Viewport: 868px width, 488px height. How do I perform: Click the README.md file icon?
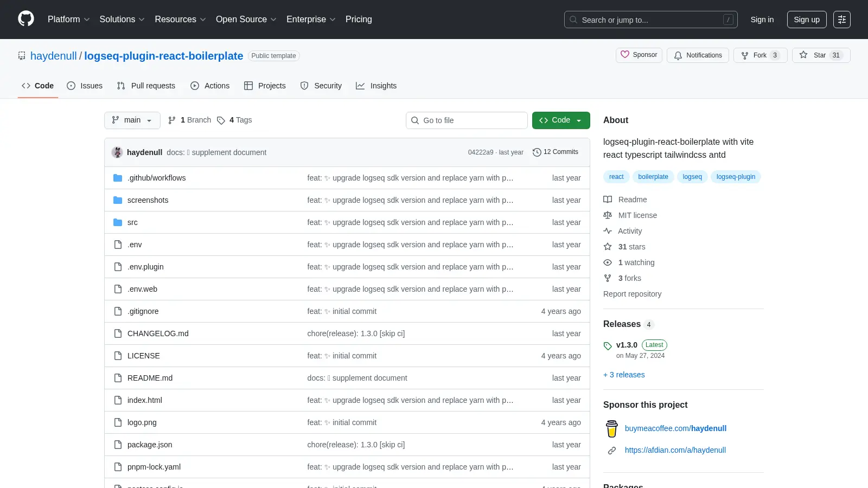coord(118,378)
